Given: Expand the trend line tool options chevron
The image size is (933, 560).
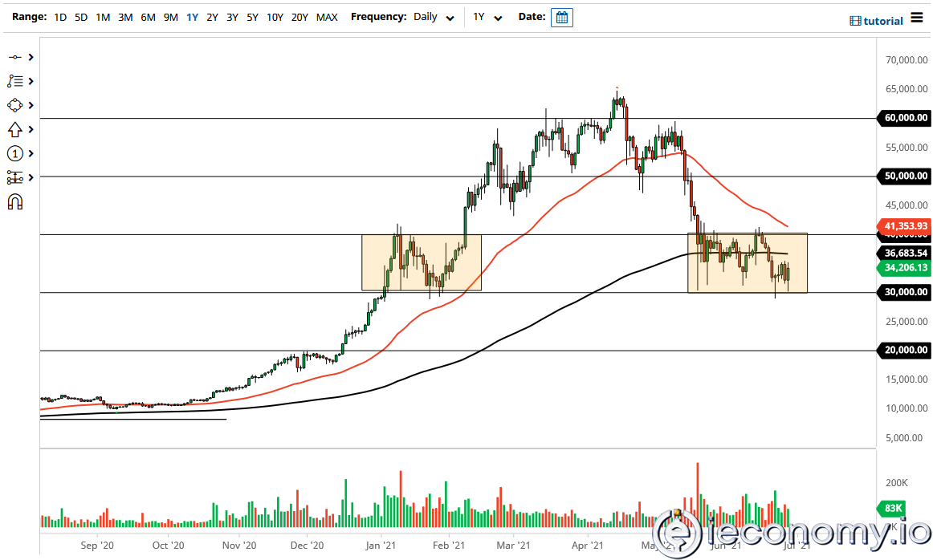Looking at the screenshot, I should point(31,57).
